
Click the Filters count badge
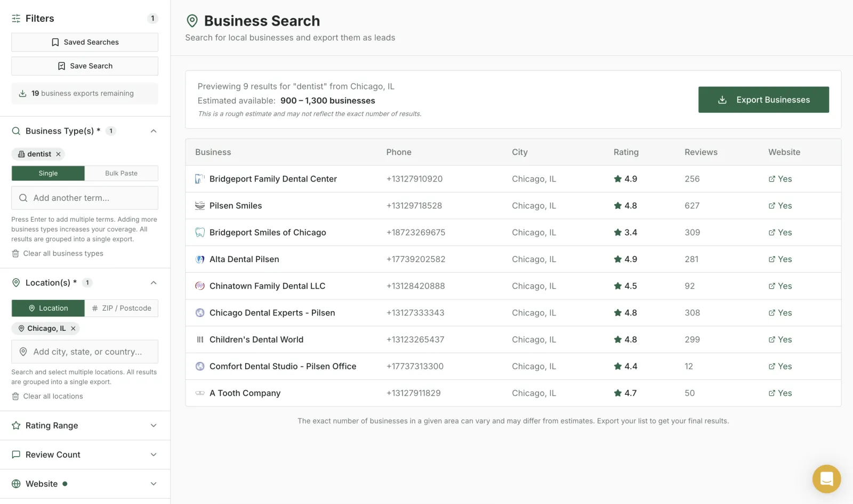tap(152, 19)
